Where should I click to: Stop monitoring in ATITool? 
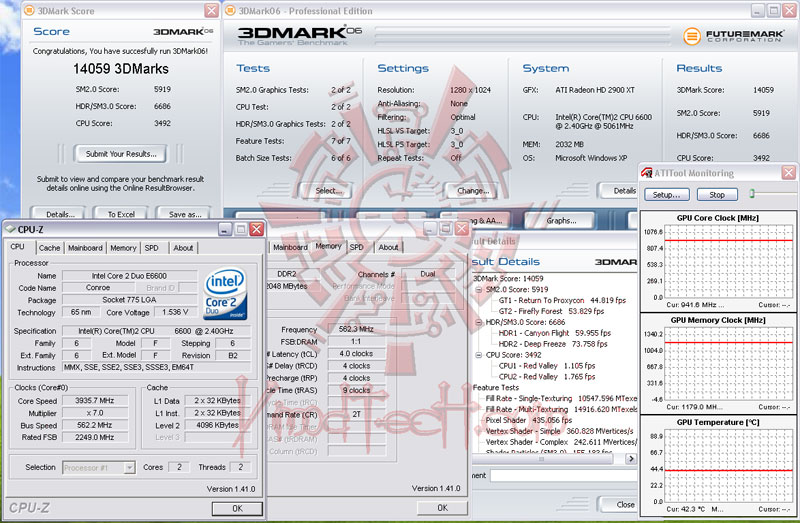pos(717,194)
